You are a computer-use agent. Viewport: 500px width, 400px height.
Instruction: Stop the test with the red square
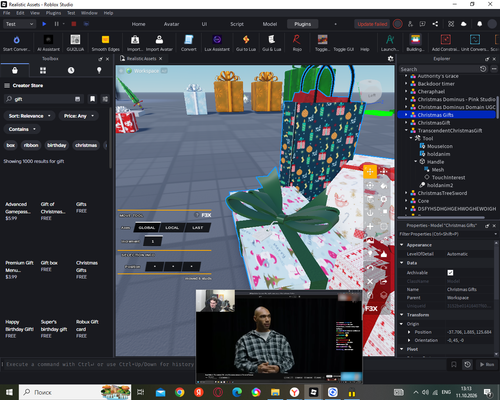[74, 24]
